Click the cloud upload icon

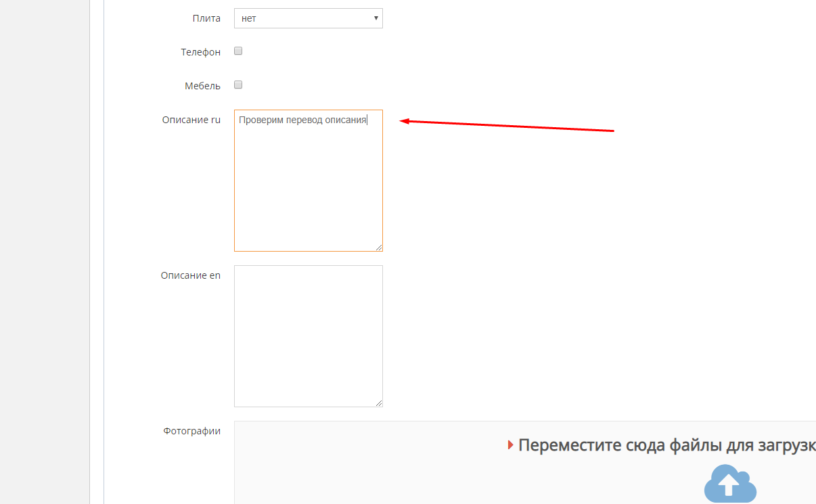[x=729, y=483]
